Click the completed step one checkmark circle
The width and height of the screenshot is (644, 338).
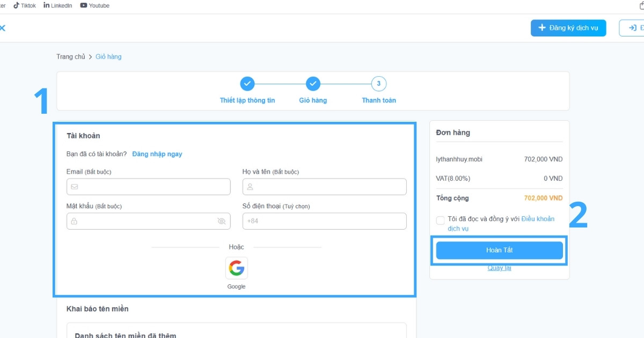click(247, 84)
